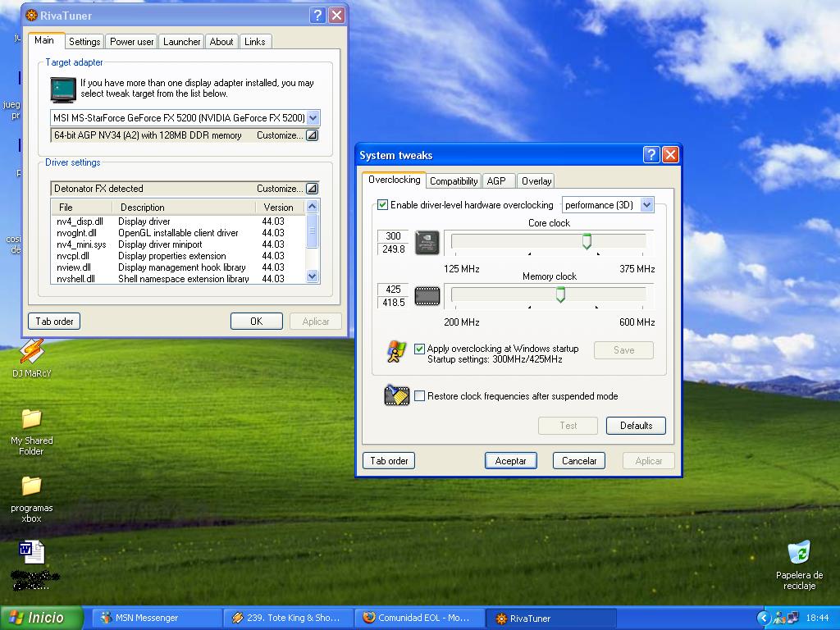Click the Memory clock value field showing 425
840x630 pixels.
coord(393,290)
